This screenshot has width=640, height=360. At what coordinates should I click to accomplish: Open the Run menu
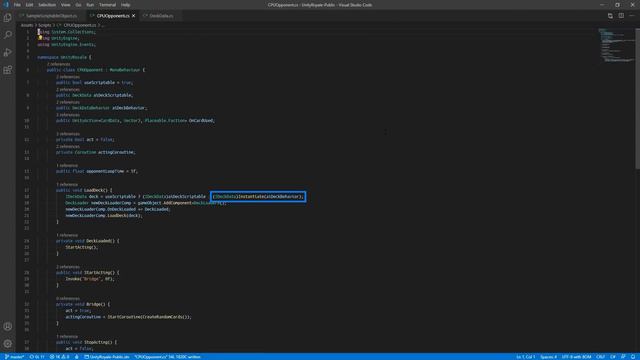point(90,5)
